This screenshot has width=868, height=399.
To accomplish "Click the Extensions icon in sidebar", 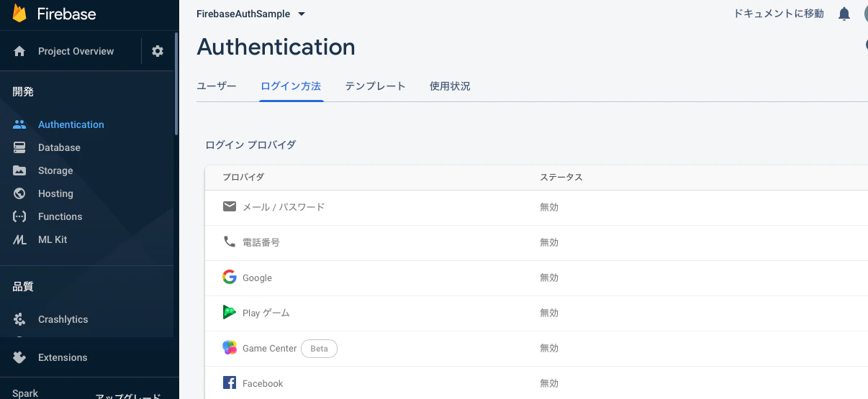I will point(19,357).
